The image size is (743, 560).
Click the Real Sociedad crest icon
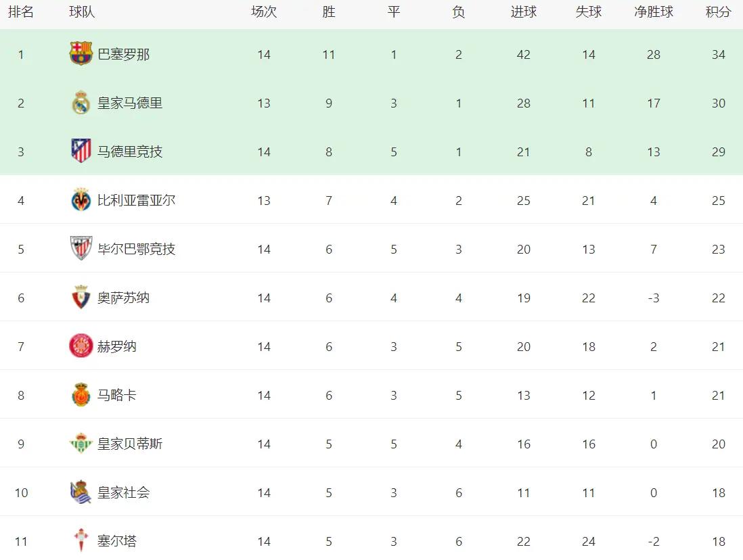(x=81, y=492)
